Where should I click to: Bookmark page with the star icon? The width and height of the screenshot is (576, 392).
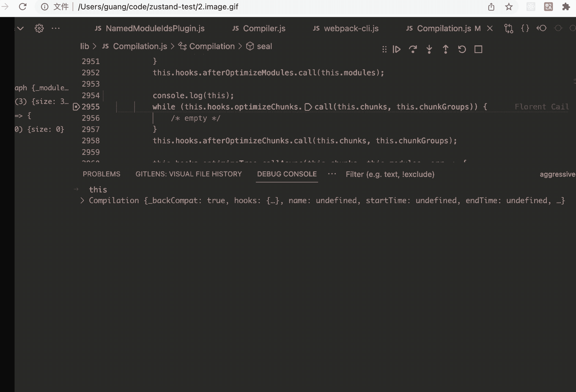[509, 7]
